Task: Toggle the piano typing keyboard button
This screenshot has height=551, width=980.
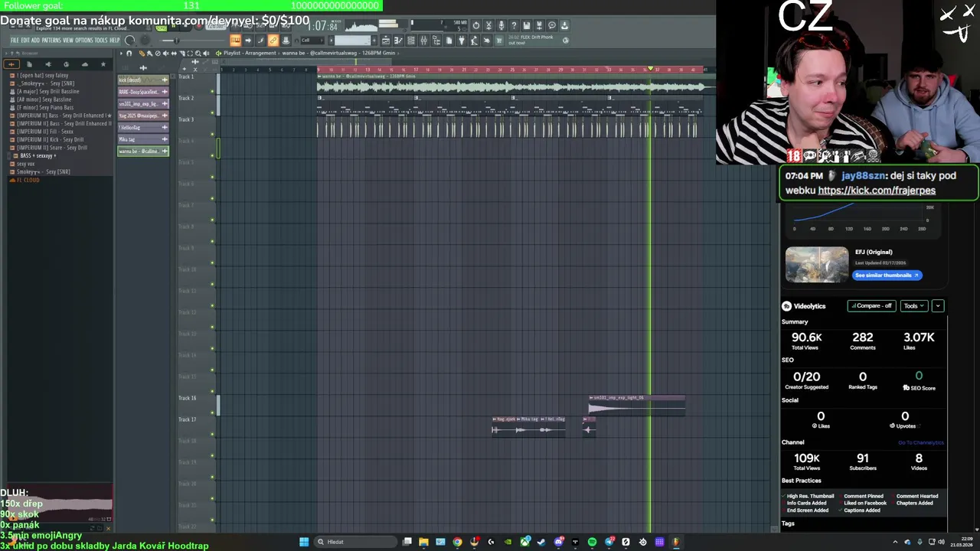Action: click(x=235, y=40)
